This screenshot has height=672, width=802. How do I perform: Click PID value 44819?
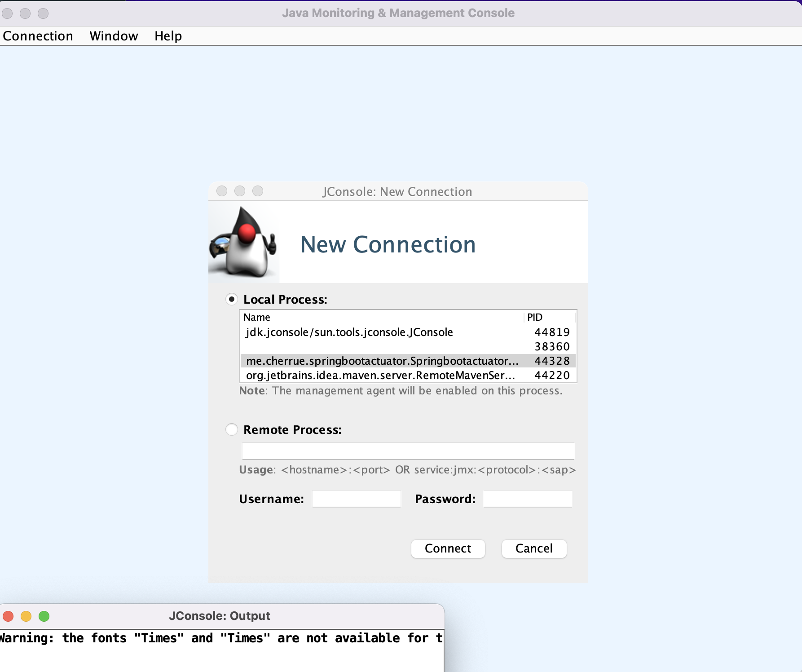tap(552, 332)
